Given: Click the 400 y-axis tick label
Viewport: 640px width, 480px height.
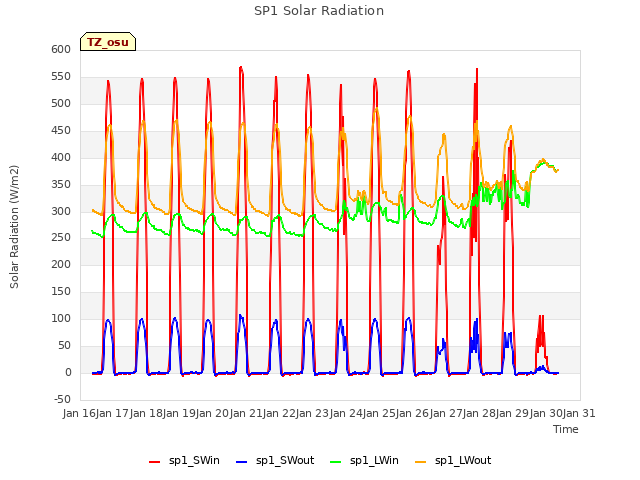Looking at the screenshot, I should [61, 157].
